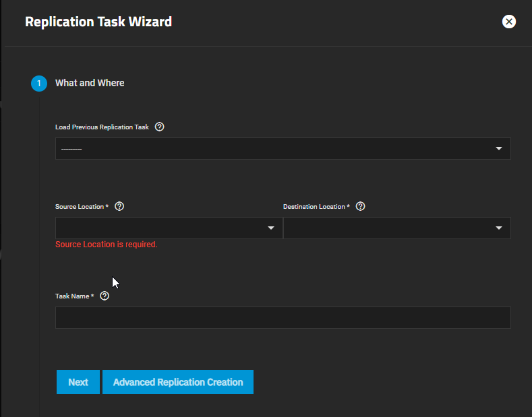Click the 'Source Location is required.' error text
The image size is (532, 417).
click(x=106, y=245)
